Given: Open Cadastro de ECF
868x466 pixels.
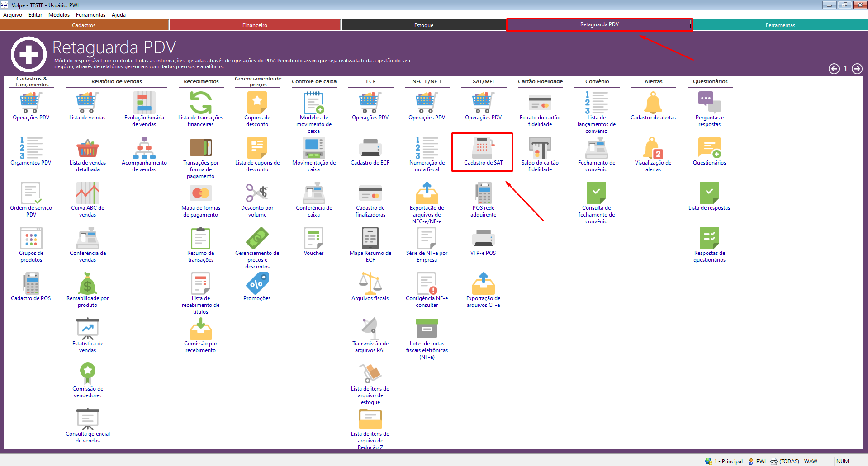Looking at the screenshot, I should coord(370,151).
